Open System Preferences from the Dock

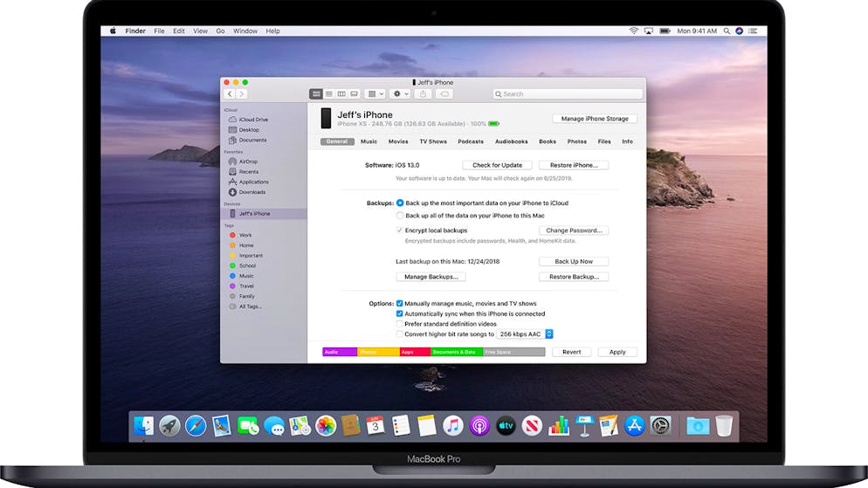pos(660,425)
